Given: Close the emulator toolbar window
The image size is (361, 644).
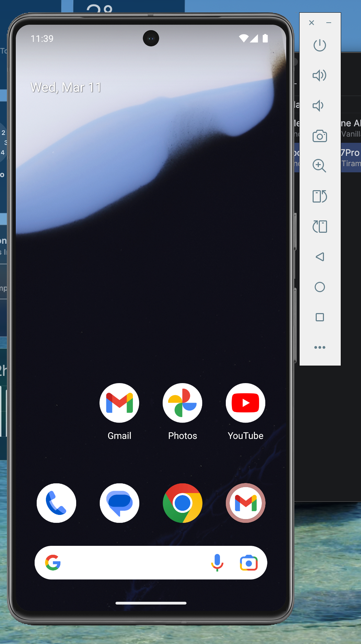Looking at the screenshot, I should point(312,23).
